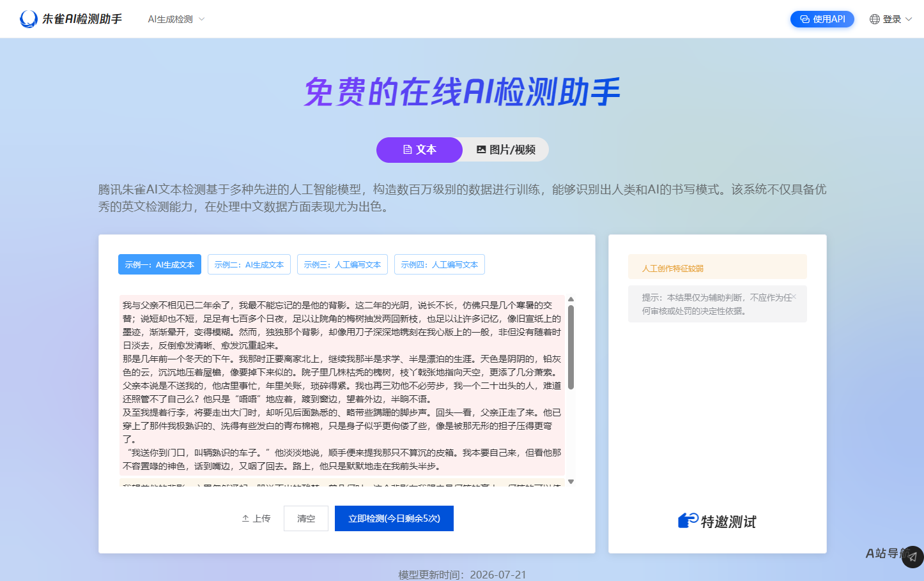
Task: Click the 人工创作特征较弱 result label
Action: (673, 268)
